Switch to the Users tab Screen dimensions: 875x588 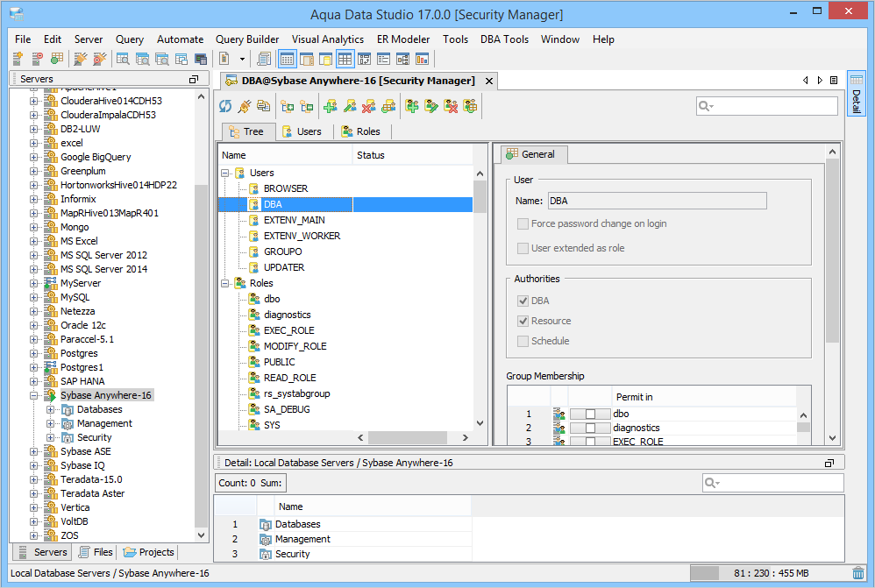(302, 131)
